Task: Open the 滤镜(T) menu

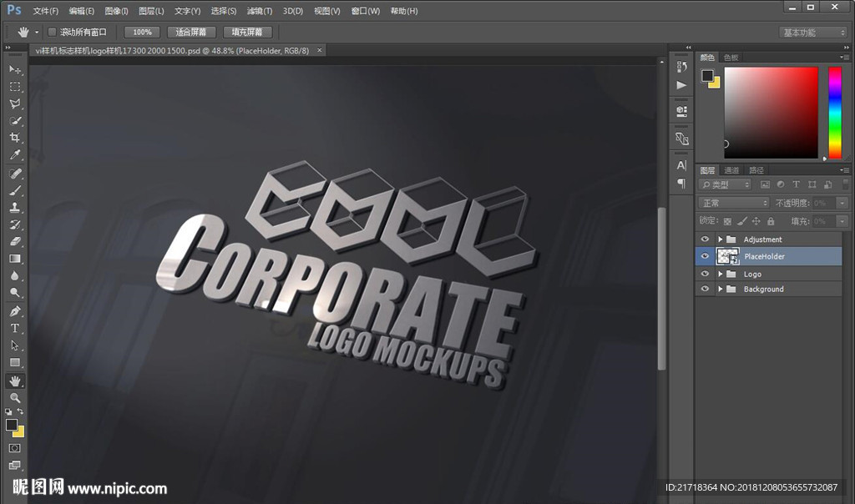Action: pos(260,11)
